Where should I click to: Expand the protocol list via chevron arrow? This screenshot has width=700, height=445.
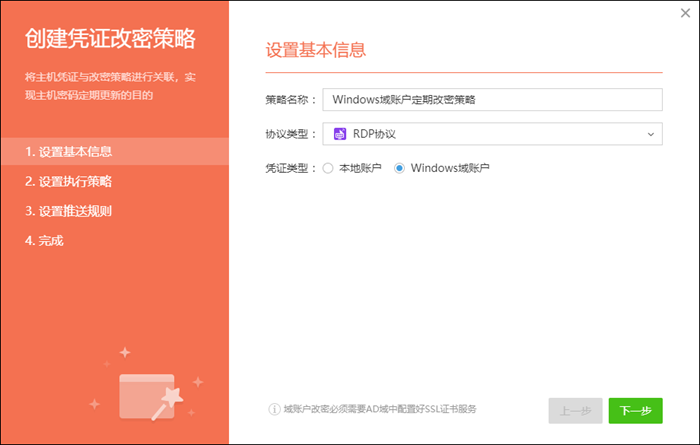tap(650, 133)
